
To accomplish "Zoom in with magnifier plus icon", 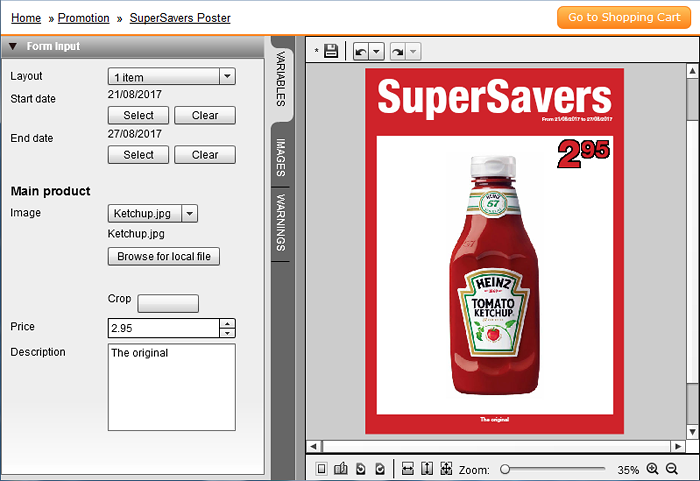I will click(x=652, y=468).
